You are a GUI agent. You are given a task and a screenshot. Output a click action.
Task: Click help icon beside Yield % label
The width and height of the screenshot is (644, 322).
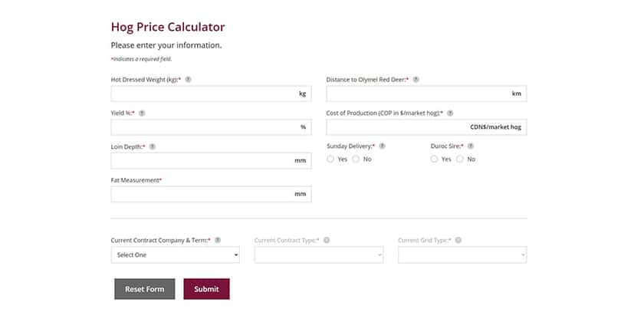click(142, 113)
